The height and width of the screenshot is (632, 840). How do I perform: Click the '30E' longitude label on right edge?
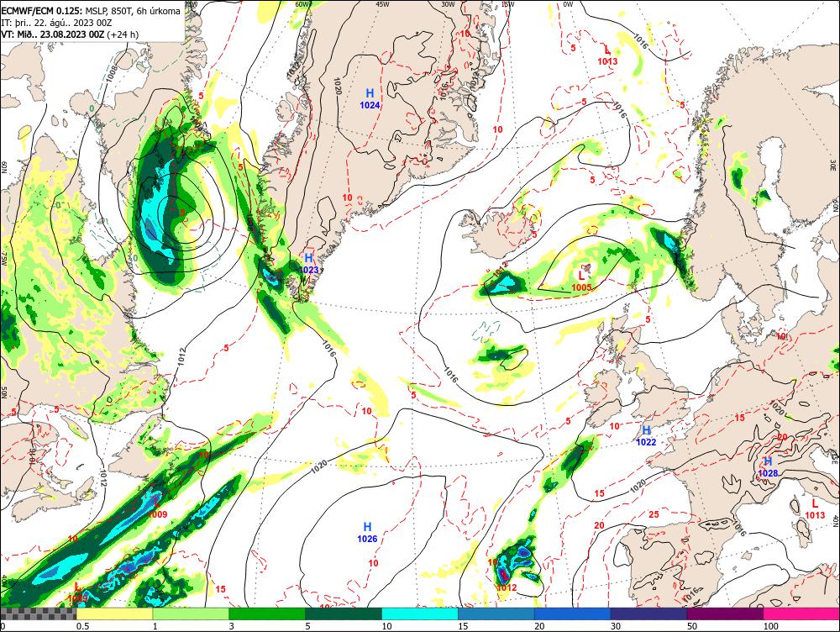833,164
